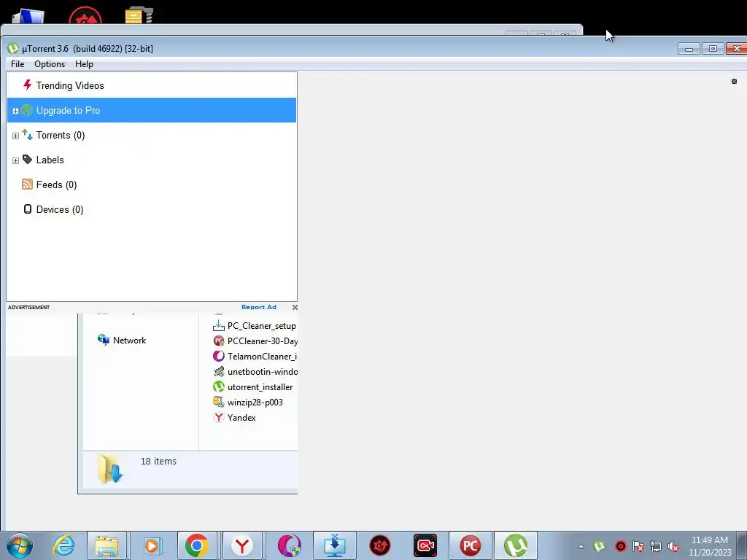Open the red gear cleaner taskbar icon
The width and height of the screenshot is (747, 560).
(x=379, y=545)
